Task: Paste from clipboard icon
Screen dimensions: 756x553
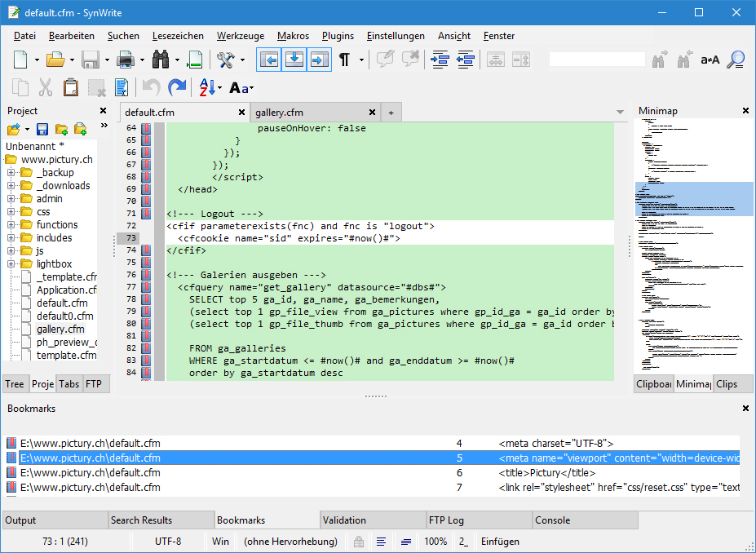Action: coord(71,88)
